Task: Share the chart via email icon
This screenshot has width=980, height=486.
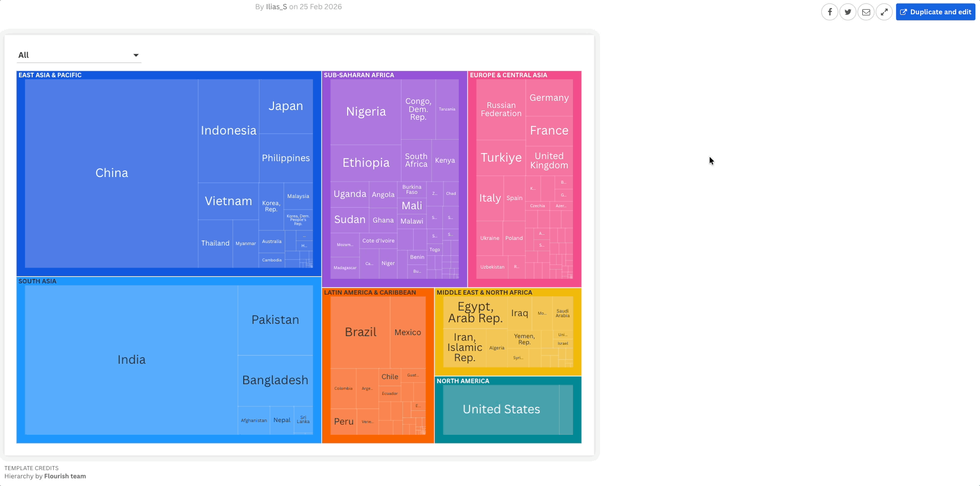Action: tap(866, 12)
